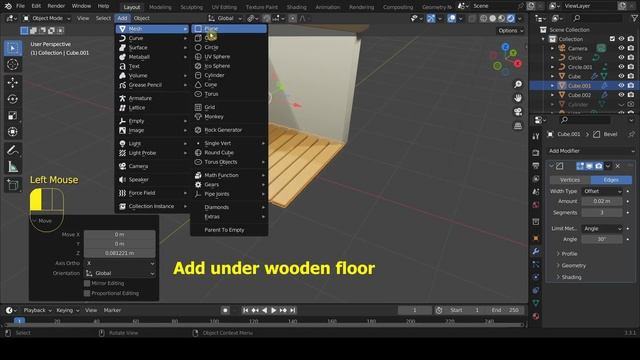640x360 pixels.
Task: Open the Keying menu in timeline
Action: point(67,310)
